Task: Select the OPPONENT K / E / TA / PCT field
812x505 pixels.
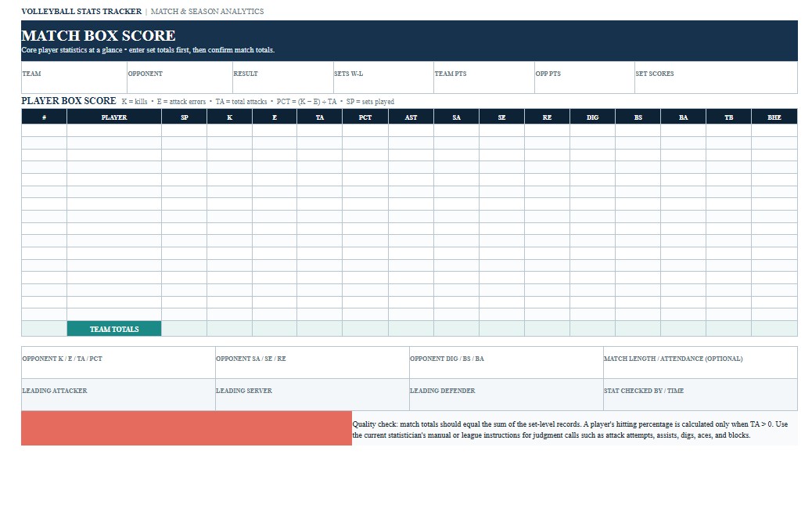Action: 118,363
